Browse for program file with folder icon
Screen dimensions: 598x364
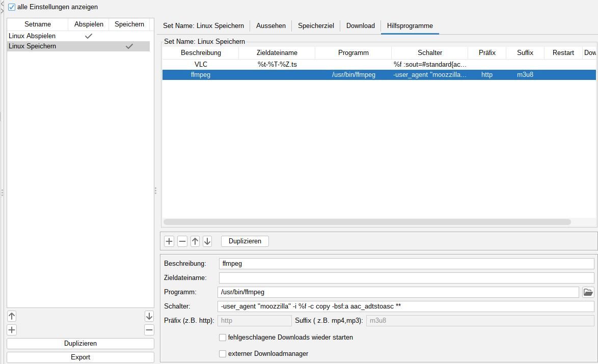click(x=588, y=292)
